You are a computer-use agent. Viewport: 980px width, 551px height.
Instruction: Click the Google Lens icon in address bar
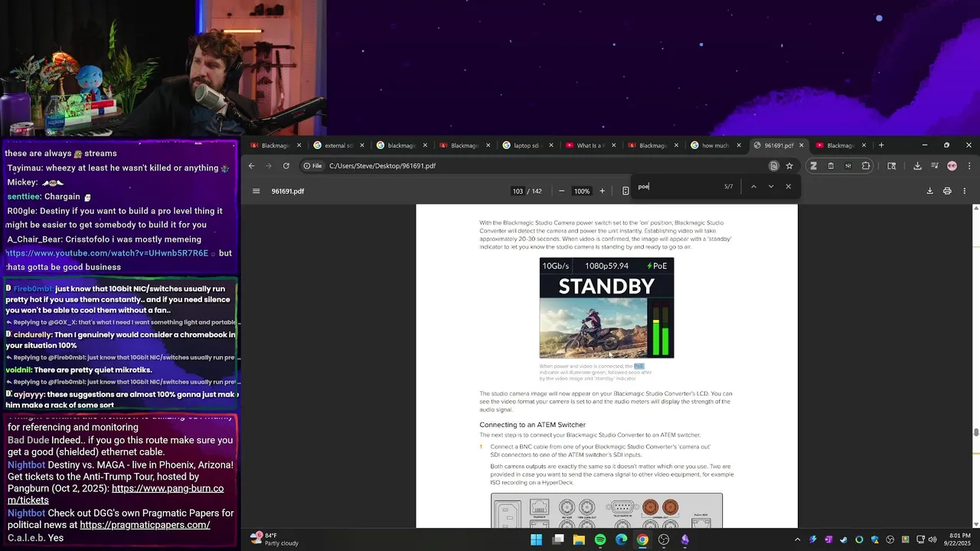point(774,166)
